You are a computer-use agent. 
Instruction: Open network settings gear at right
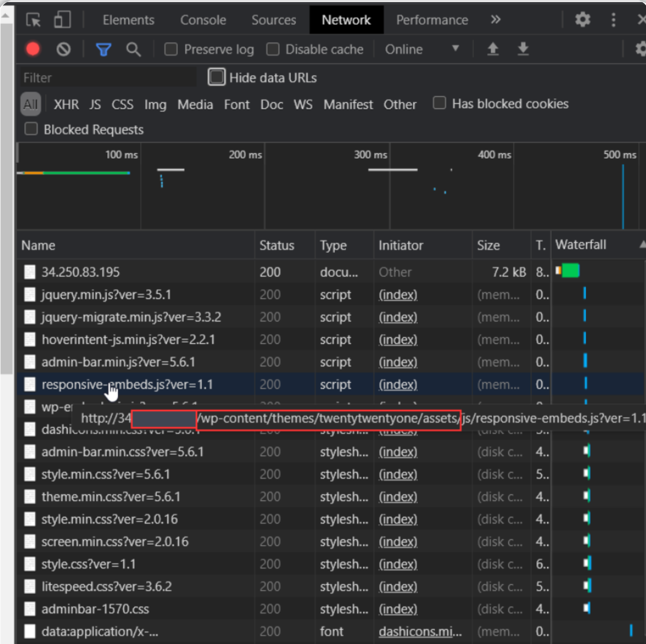(641, 49)
